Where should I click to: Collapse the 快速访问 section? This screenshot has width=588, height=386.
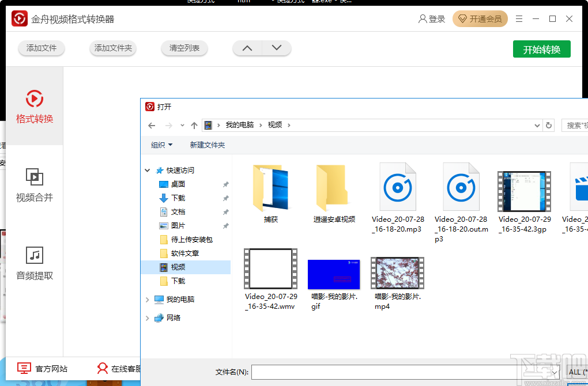point(148,170)
